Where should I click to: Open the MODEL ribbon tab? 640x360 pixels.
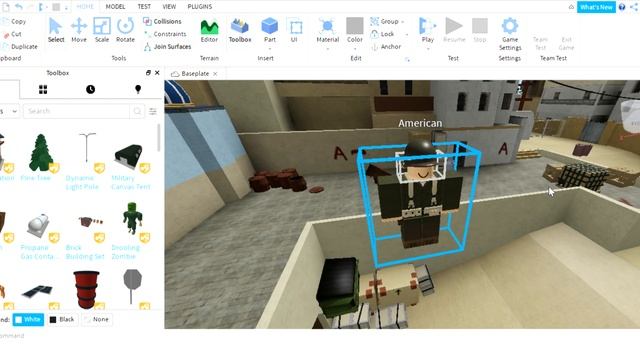point(115,7)
